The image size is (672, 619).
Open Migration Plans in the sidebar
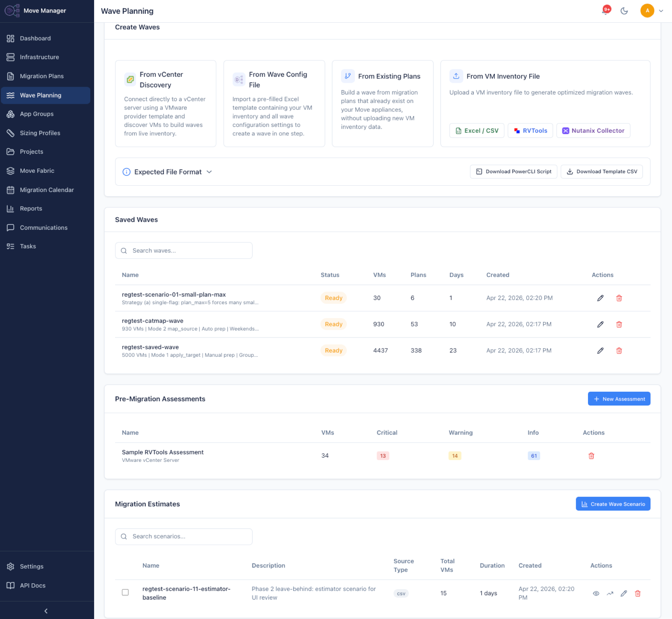45,76
